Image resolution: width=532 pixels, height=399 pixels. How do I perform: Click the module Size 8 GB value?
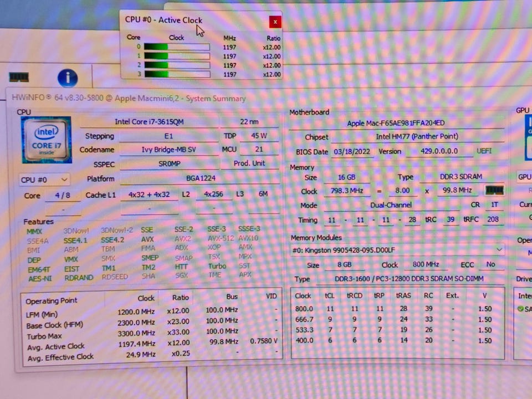pyautogui.click(x=345, y=265)
